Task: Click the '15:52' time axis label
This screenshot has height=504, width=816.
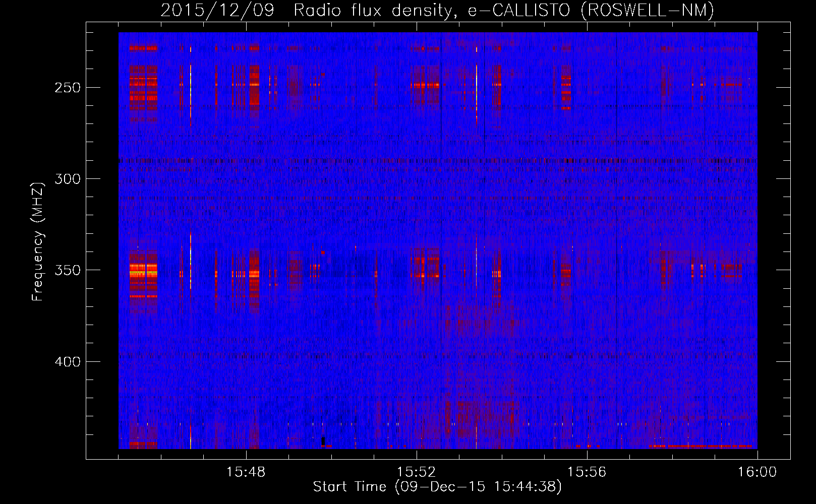Action: point(417,472)
